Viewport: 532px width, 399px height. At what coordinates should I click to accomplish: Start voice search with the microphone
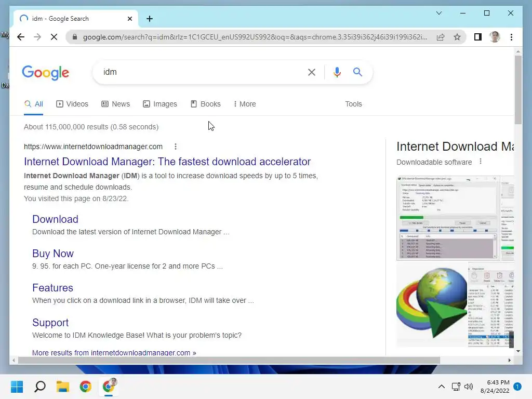pos(337,72)
